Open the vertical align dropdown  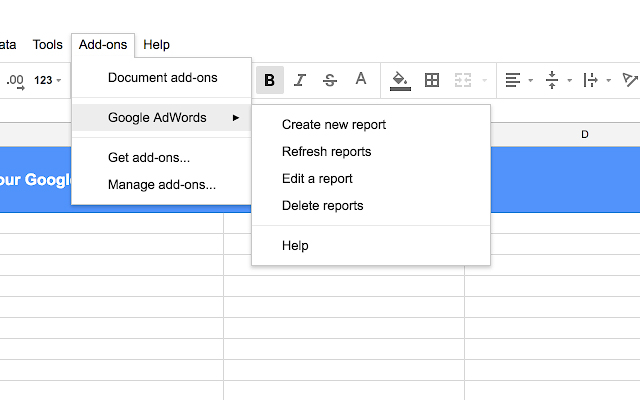(556, 80)
